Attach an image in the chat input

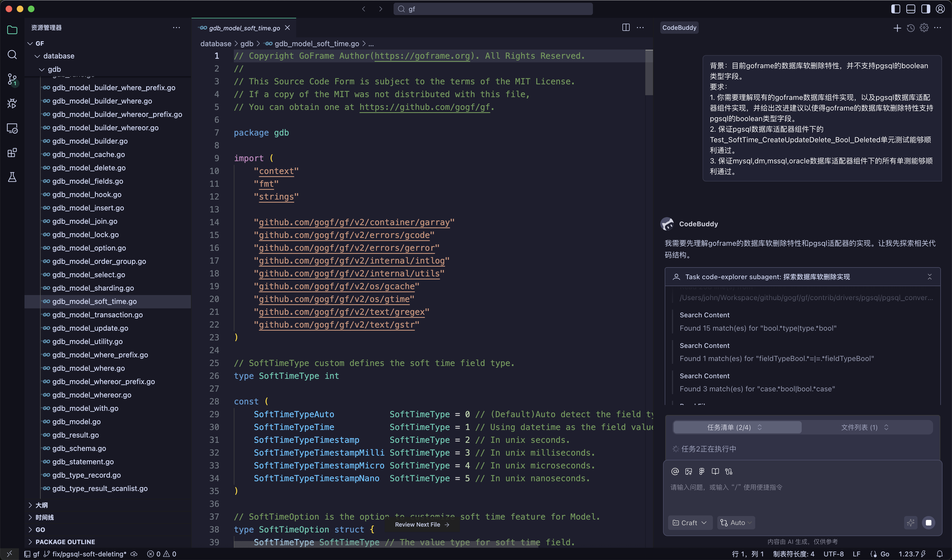(688, 471)
